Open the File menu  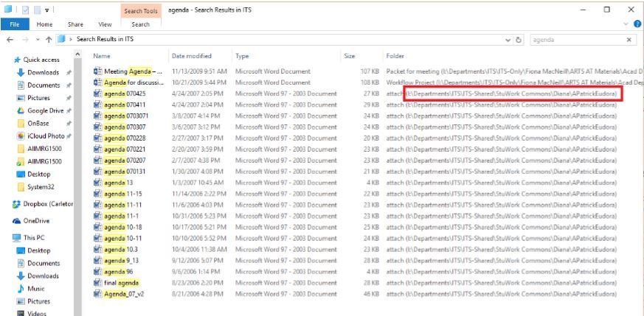pyautogui.click(x=13, y=24)
